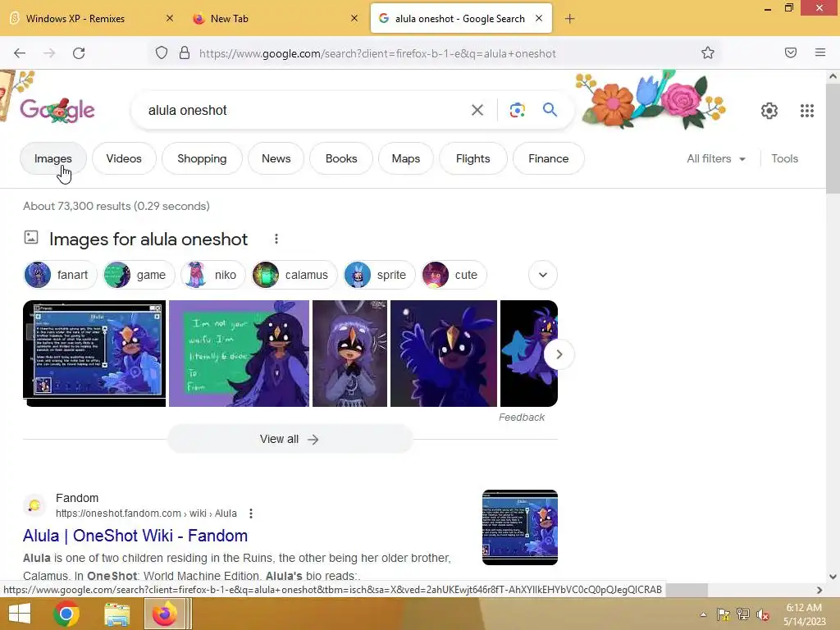Image resolution: width=840 pixels, height=630 pixels.
Task: Open the Windows Start button
Action: pyautogui.click(x=20, y=614)
